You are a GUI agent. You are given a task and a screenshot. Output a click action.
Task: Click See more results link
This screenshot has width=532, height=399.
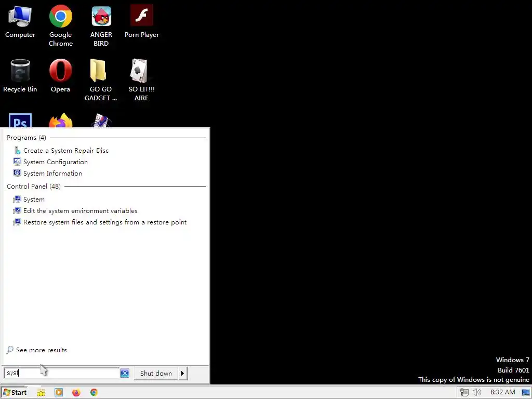tap(42, 350)
